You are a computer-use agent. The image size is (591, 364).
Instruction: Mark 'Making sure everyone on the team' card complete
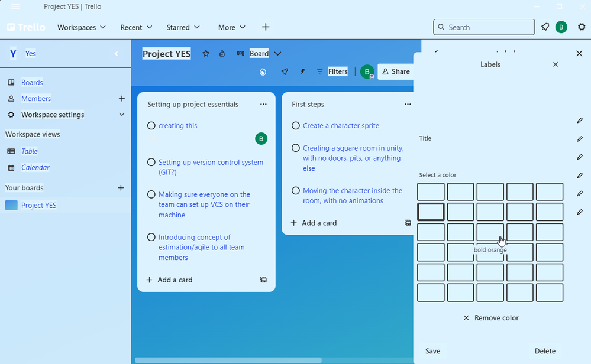[x=151, y=194]
